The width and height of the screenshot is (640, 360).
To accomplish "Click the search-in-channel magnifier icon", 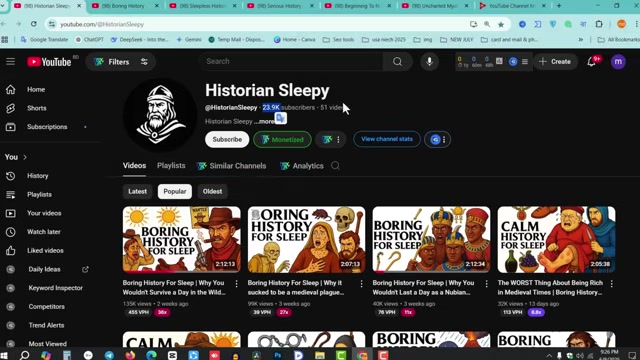I will (335, 166).
